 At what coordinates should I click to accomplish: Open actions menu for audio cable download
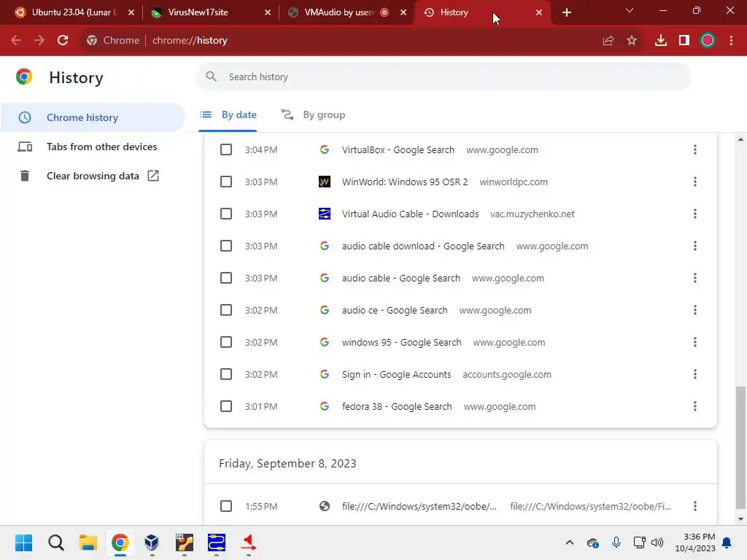[x=695, y=246]
